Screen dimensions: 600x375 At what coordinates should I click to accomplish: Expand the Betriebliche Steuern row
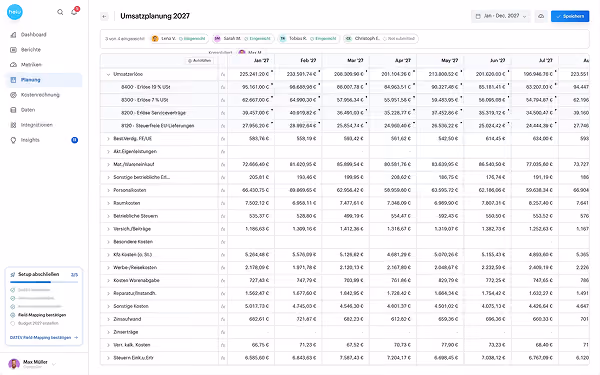108,216
